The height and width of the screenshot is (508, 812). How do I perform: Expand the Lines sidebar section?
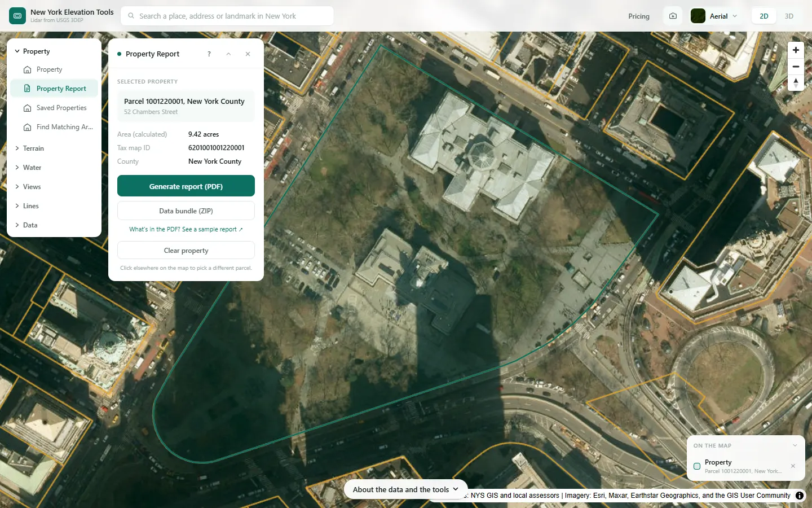click(x=54, y=206)
